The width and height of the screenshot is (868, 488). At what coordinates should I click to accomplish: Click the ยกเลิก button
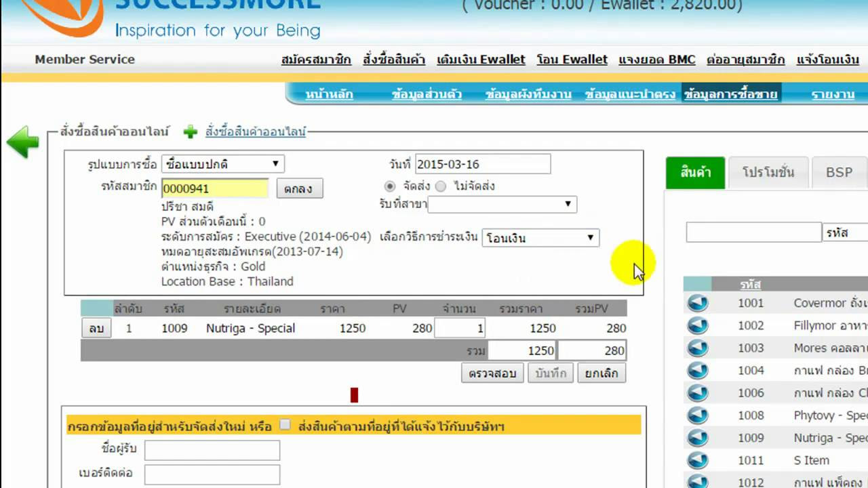(601, 373)
